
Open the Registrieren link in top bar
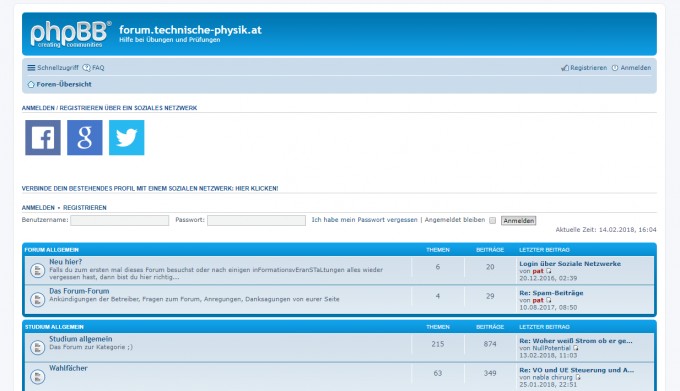click(x=584, y=68)
